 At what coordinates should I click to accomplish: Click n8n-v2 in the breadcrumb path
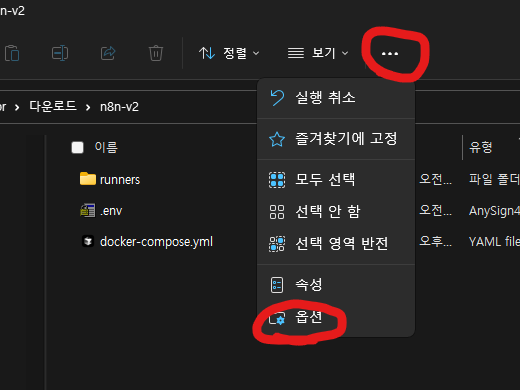tap(119, 107)
